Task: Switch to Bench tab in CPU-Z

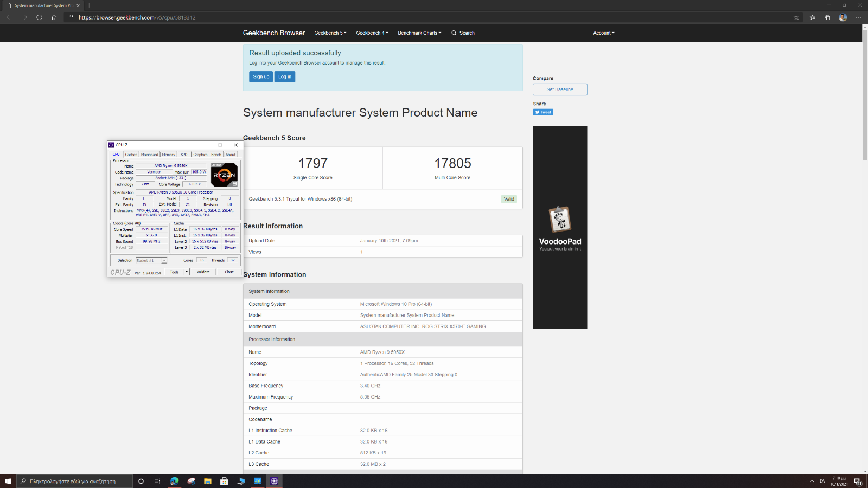Action: point(216,155)
